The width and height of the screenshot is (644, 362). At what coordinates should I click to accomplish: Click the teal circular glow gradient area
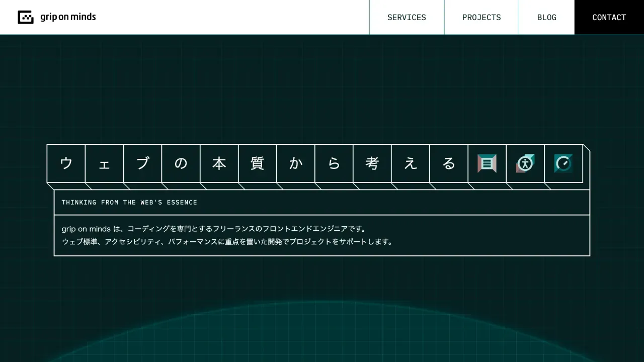pos(322,342)
